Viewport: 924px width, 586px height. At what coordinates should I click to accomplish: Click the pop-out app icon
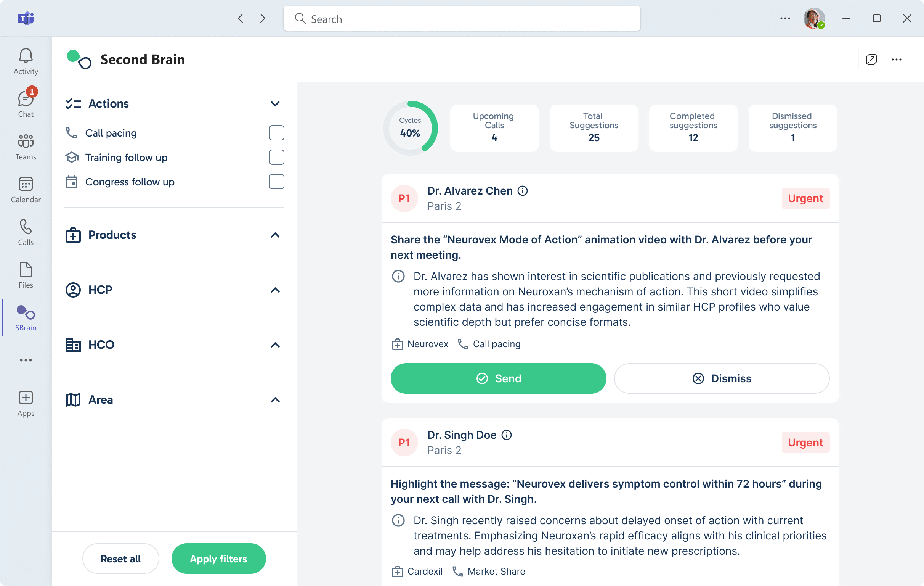[x=871, y=60]
